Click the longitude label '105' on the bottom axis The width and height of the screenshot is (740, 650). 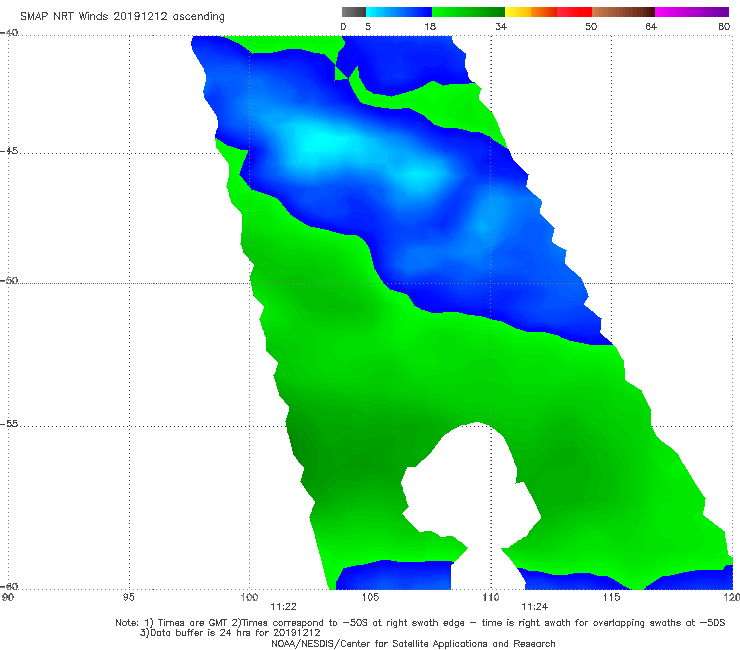pyautogui.click(x=370, y=597)
